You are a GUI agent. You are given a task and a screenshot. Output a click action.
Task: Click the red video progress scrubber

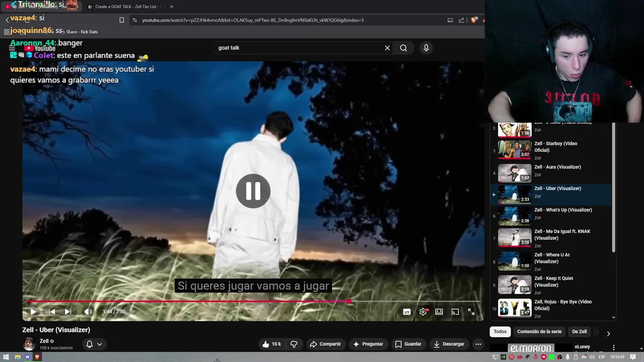(349, 302)
